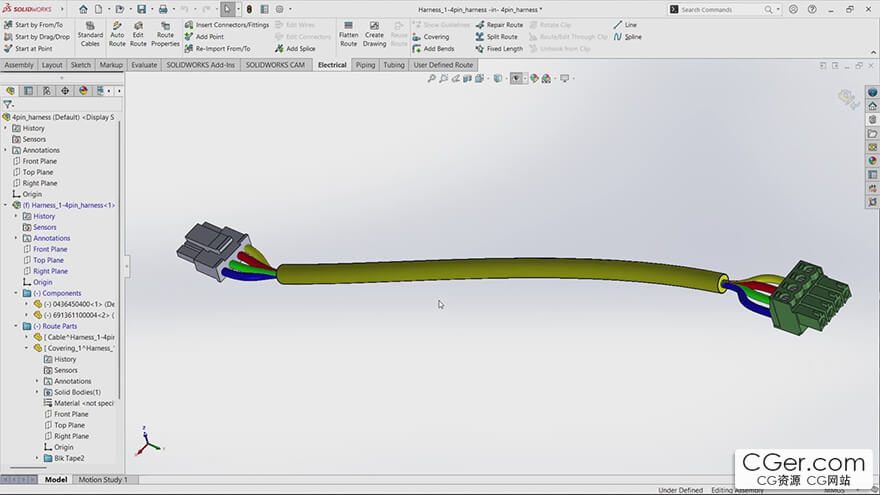The width and height of the screenshot is (880, 495).
Task: Open the Route Properties tool
Action: 165,33
